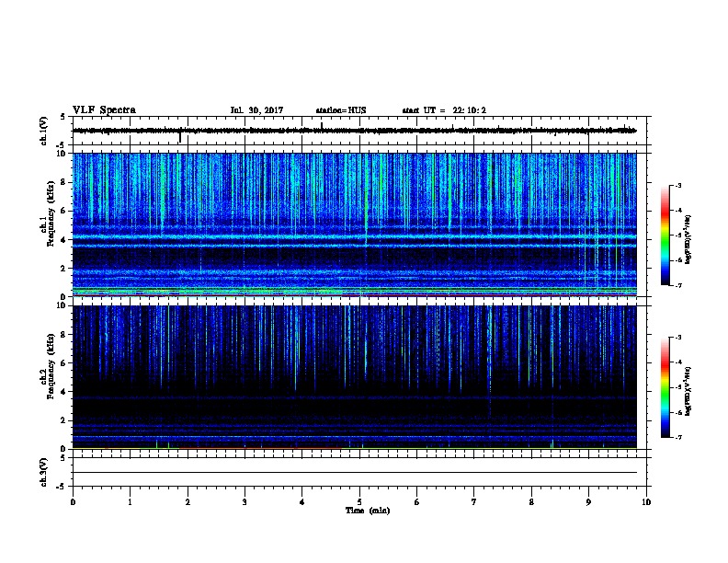Viewport: 728px width, 563px height.
Task: Select the "start UT = 22:10: 2" text
Action: click(x=444, y=110)
